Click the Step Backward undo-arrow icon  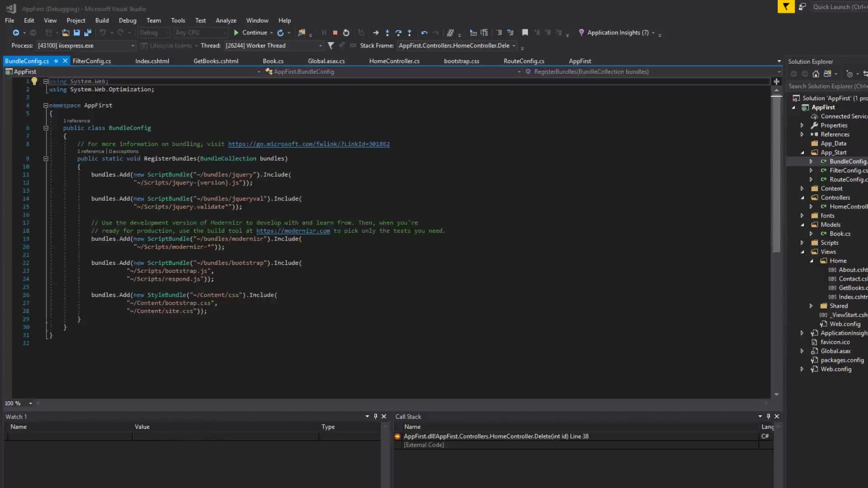coord(424,33)
